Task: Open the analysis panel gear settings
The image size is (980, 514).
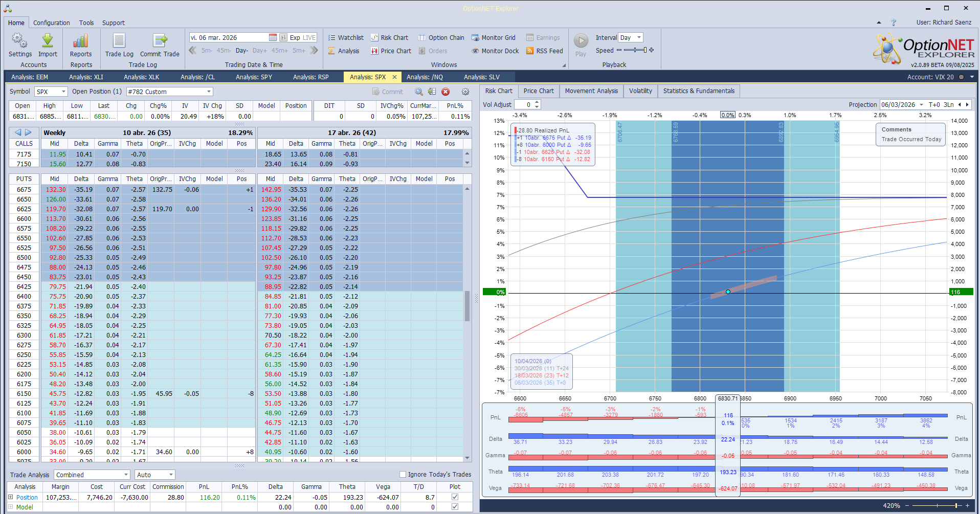Action: (465, 92)
